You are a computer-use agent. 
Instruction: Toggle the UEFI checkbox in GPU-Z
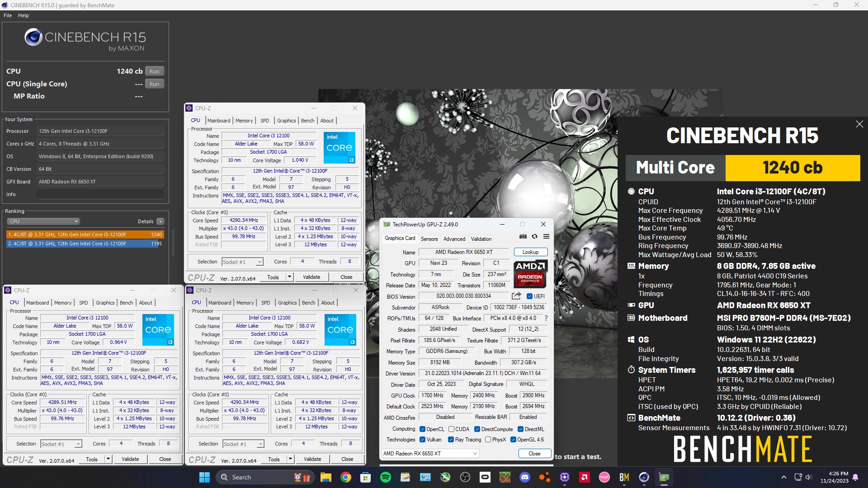(530, 296)
